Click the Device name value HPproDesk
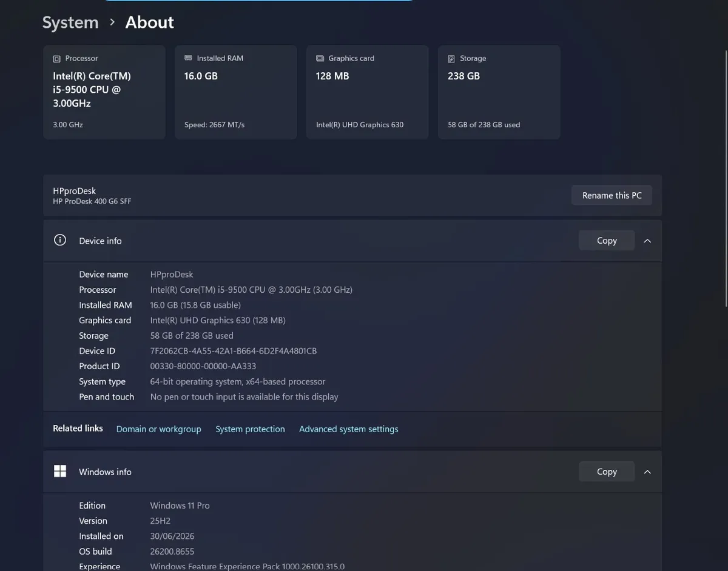Image resolution: width=728 pixels, height=571 pixels. coord(172,275)
